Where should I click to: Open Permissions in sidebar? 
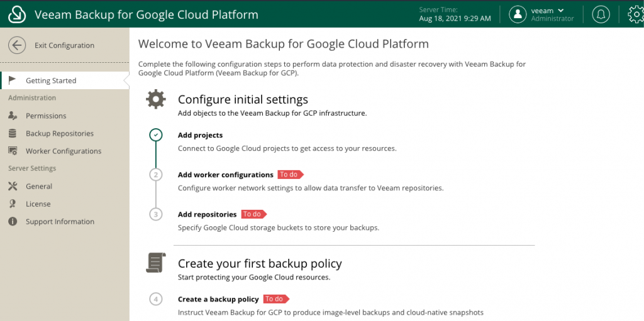[46, 116]
